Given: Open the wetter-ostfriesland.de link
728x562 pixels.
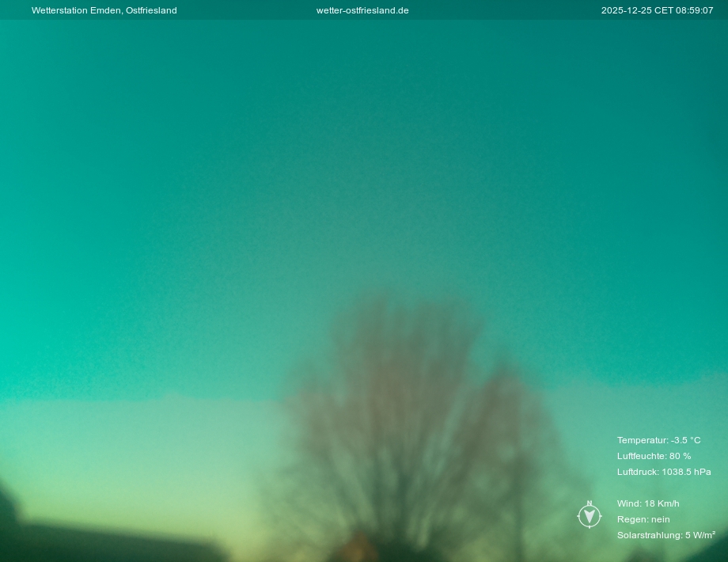Looking at the screenshot, I should coord(362,10).
